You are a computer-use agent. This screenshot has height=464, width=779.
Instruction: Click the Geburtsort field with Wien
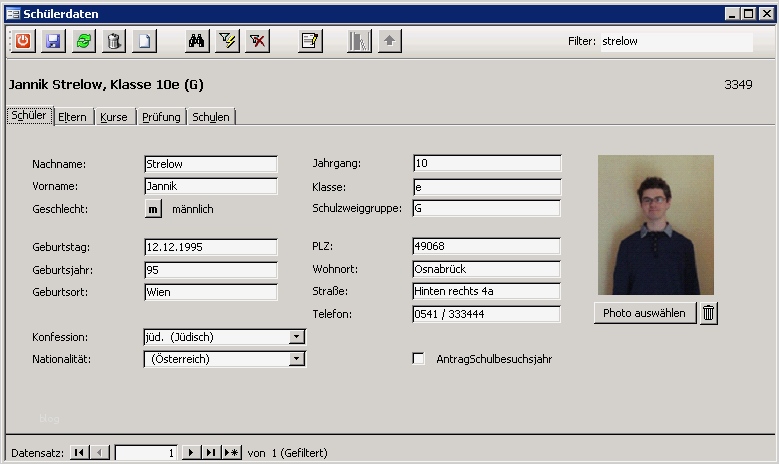pyautogui.click(x=211, y=292)
